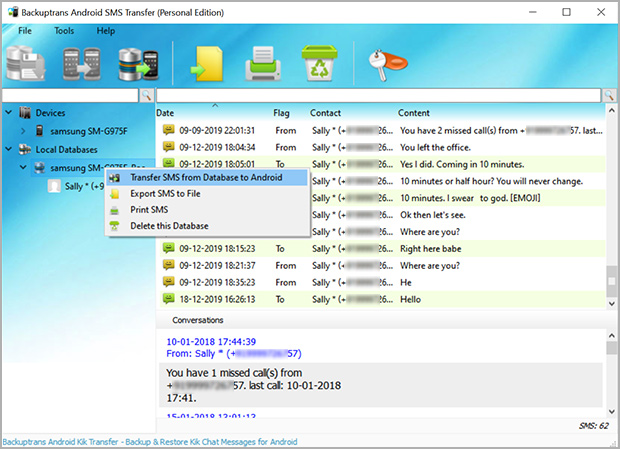
Task: Click the printer toolbar icon
Action: tap(263, 64)
